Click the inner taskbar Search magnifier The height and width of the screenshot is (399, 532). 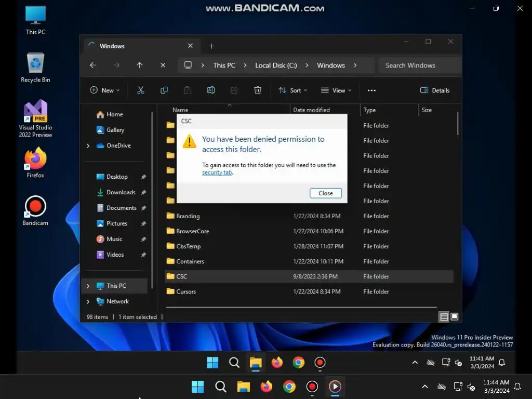tap(234, 362)
